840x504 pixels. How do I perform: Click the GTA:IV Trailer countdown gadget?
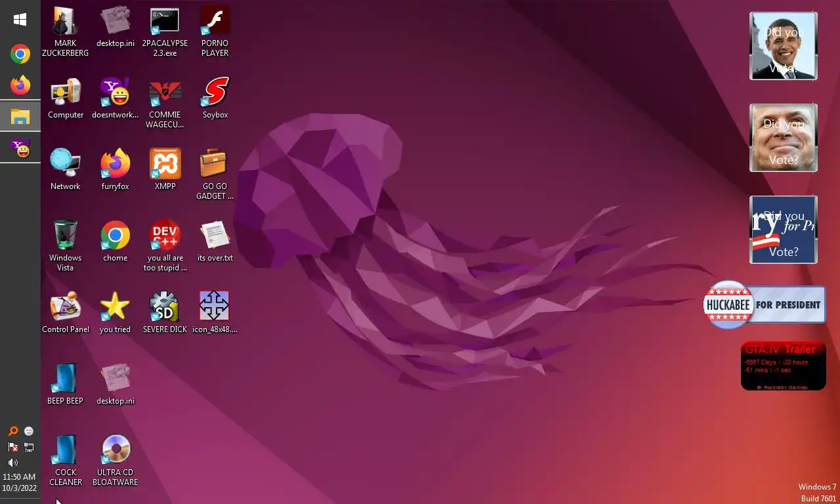tap(783, 366)
